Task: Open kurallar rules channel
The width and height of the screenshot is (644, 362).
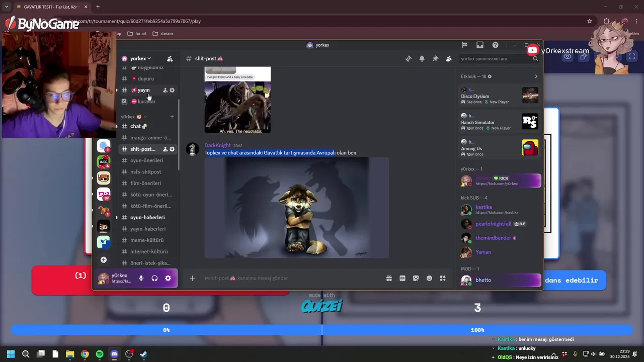Action: (147, 102)
